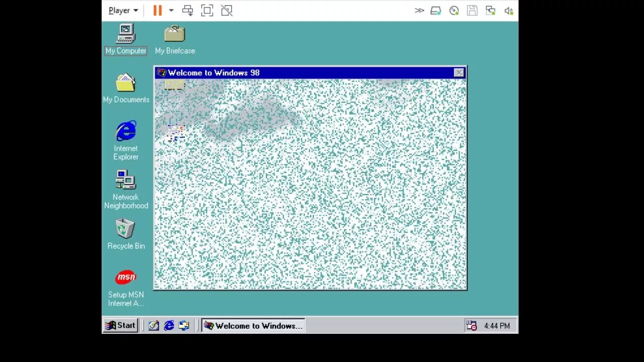Select the Setup MSN Internet Access icon
Viewport: 644px width, 362px height.
(x=126, y=288)
